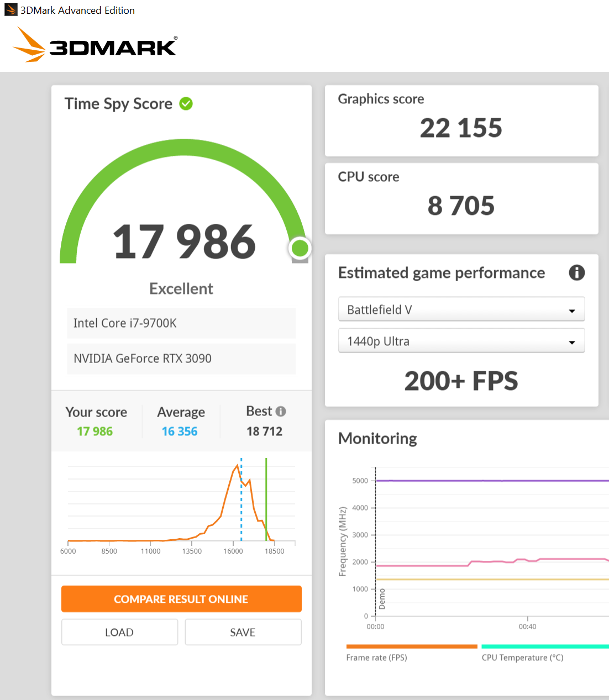Click the LOAD button

(x=119, y=632)
